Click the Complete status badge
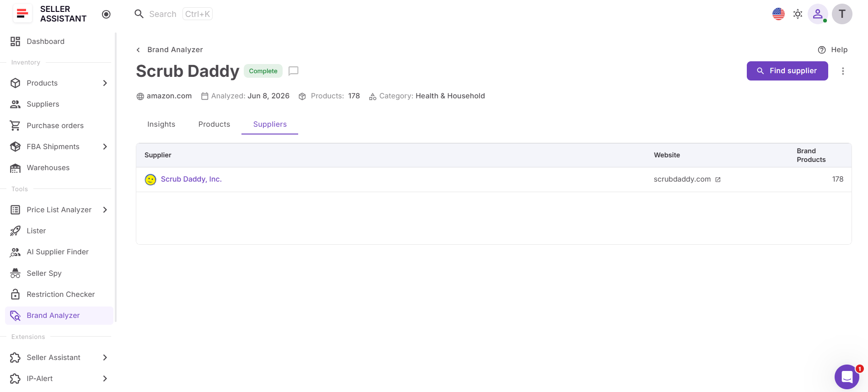This screenshot has width=868, height=392. pos(263,71)
